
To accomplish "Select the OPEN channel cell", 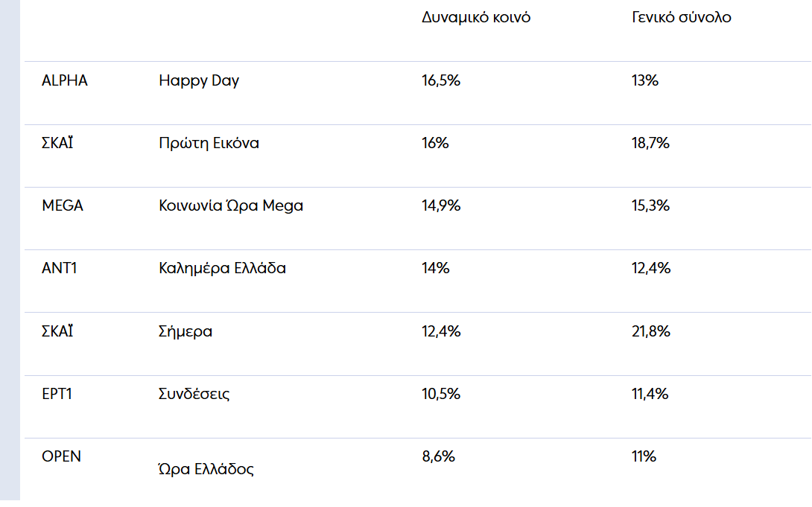I will click(62, 456).
